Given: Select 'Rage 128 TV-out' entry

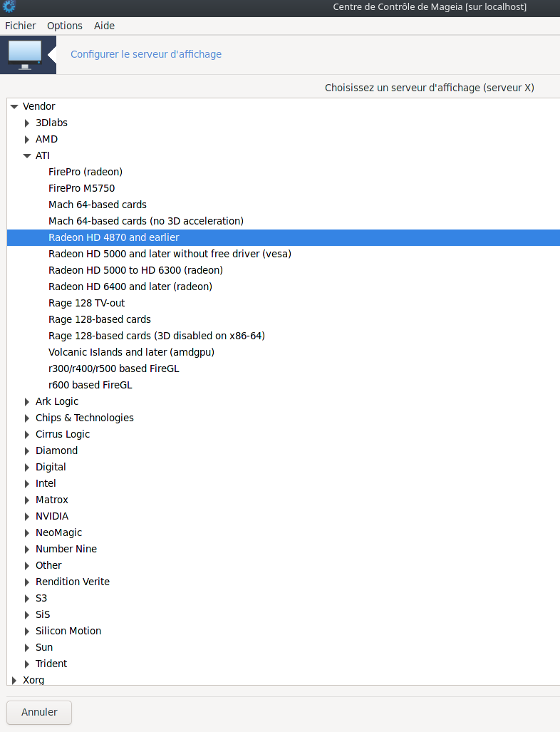Looking at the screenshot, I should tap(86, 303).
